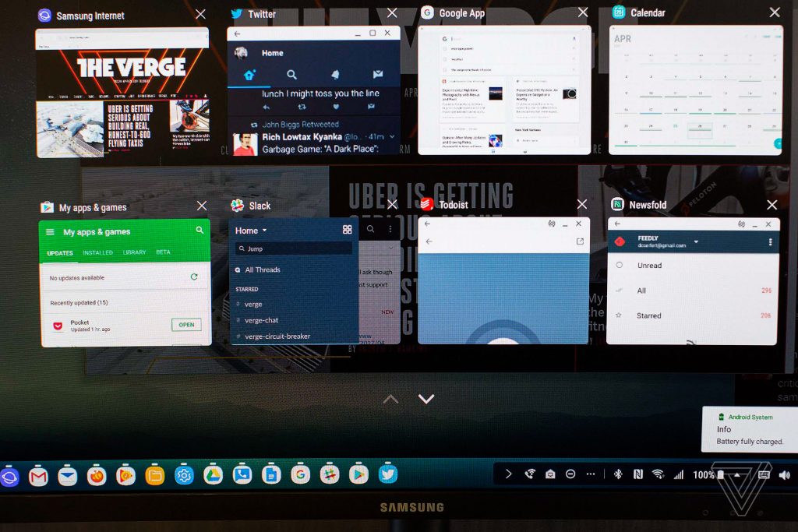The image size is (798, 532).
Task: Click the volume speaker icon
Action: [784, 475]
